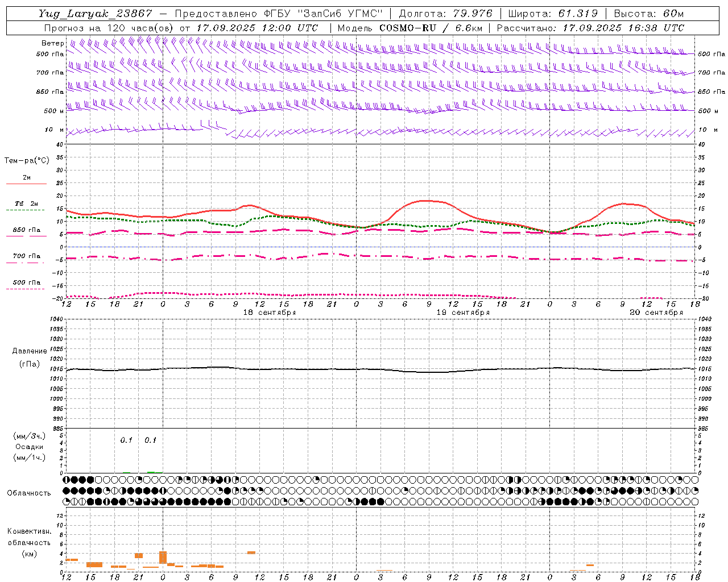The image size is (728, 582).
Task: Click the '(мм/3ч.)' precipitation unit label
Action: 30,436
